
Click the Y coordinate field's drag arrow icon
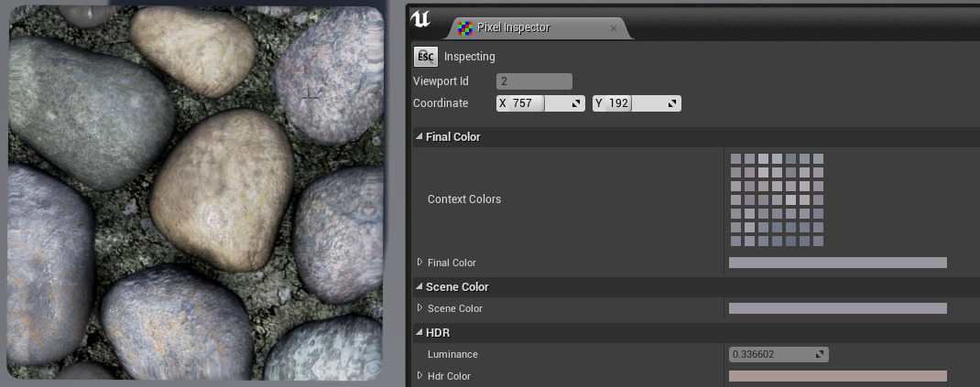click(x=672, y=103)
